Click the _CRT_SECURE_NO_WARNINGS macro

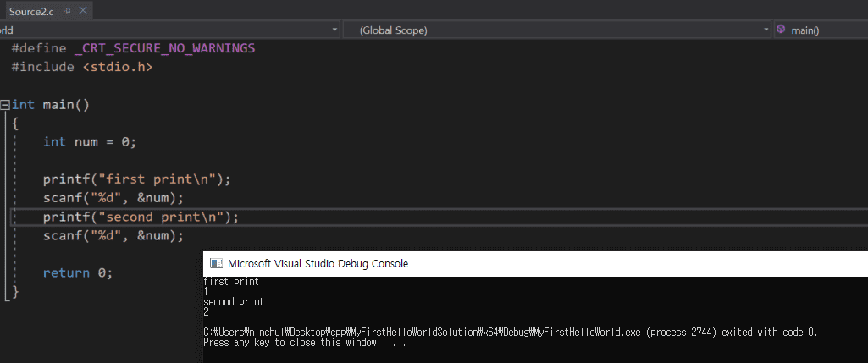point(164,48)
